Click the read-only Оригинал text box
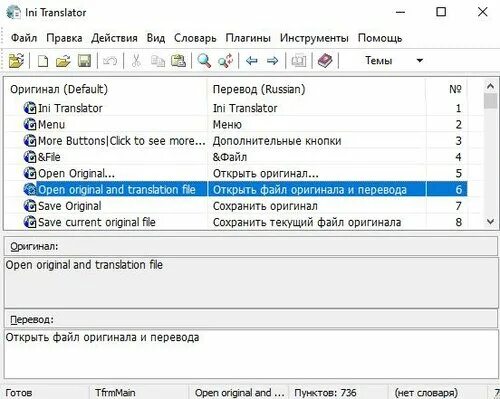Image resolution: width=500 pixels, height=399 pixels. 251,282
